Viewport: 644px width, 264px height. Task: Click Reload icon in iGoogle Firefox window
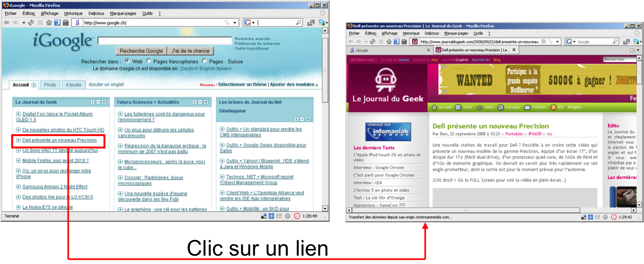(31, 23)
